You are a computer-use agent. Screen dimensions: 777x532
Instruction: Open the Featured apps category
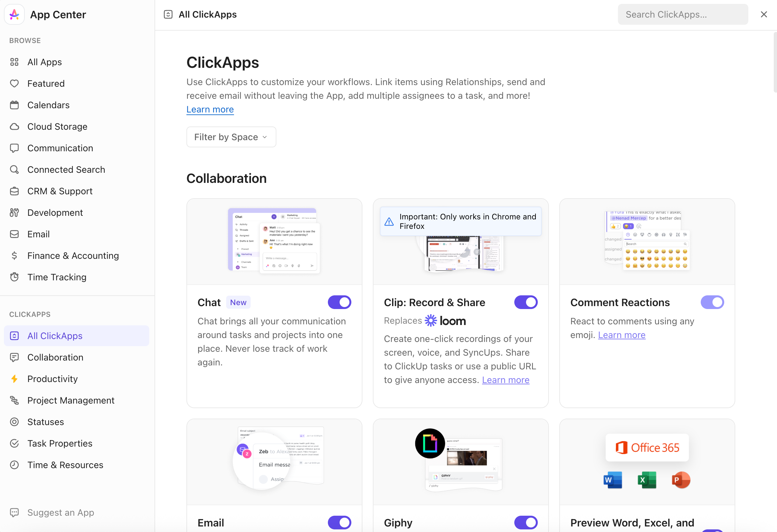(x=46, y=83)
